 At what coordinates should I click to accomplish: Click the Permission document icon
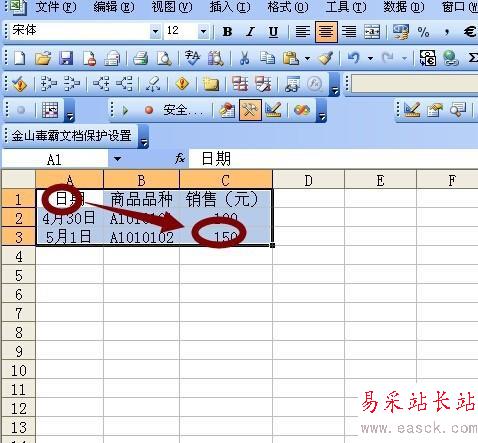tap(89, 58)
